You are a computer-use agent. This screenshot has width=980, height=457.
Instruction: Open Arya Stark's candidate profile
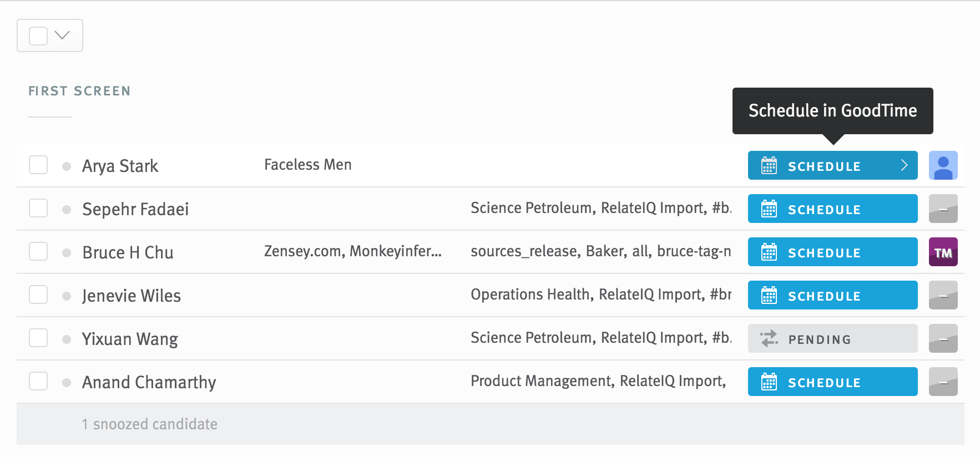(x=120, y=166)
